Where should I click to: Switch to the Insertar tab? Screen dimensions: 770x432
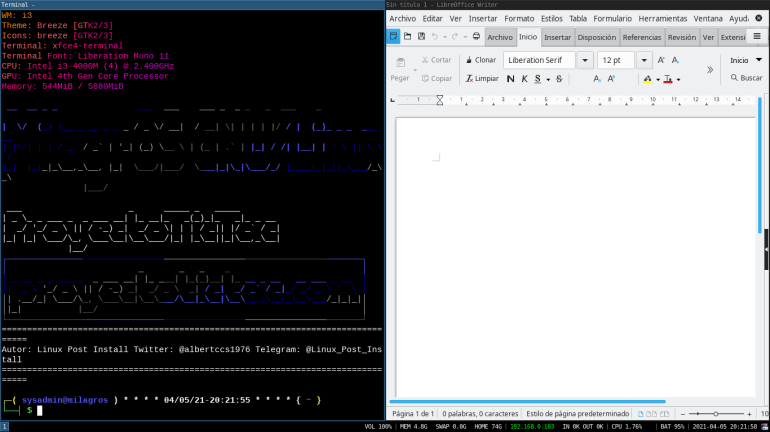(557, 37)
